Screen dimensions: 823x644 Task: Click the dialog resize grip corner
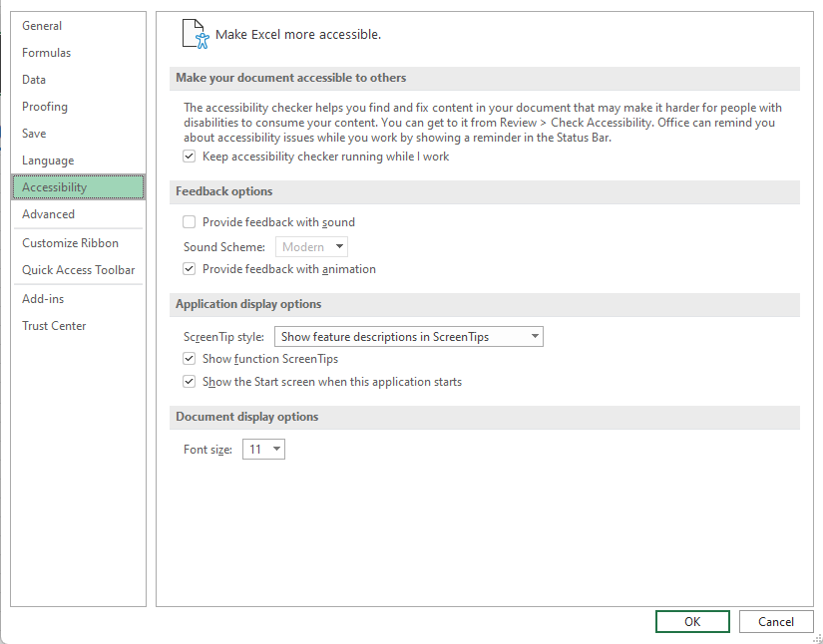tap(817, 638)
